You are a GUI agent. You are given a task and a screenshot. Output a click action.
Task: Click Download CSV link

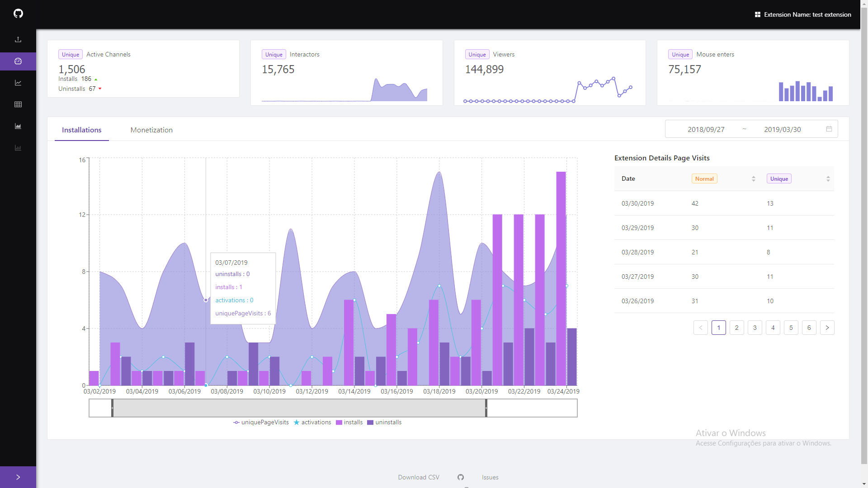click(x=419, y=477)
